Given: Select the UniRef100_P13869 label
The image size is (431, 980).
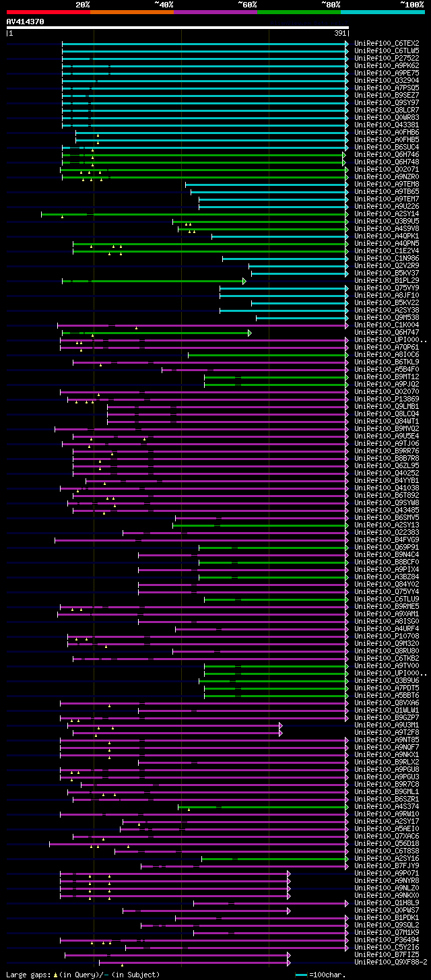Looking at the screenshot, I should pos(387,399).
